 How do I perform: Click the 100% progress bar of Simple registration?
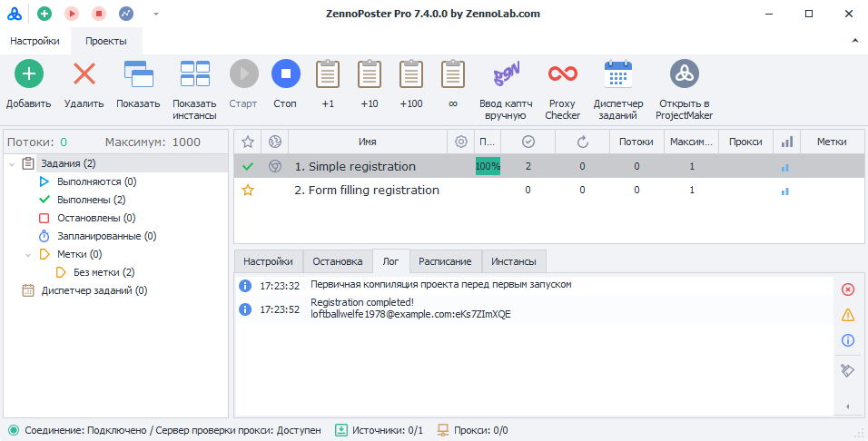(x=488, y=167)
